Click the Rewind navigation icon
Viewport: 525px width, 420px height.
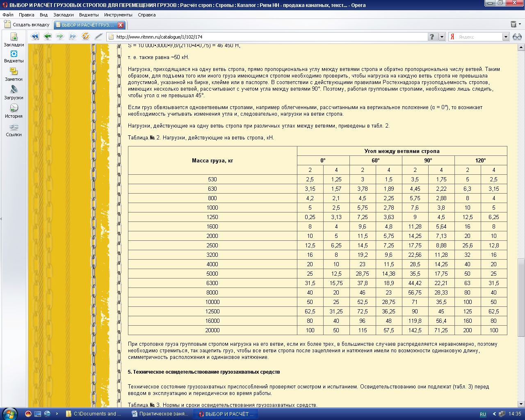(x=35, y=37)
